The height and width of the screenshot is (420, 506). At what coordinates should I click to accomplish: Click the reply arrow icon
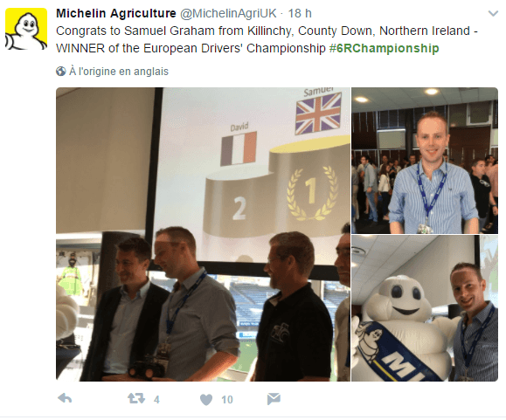[65, 399]
